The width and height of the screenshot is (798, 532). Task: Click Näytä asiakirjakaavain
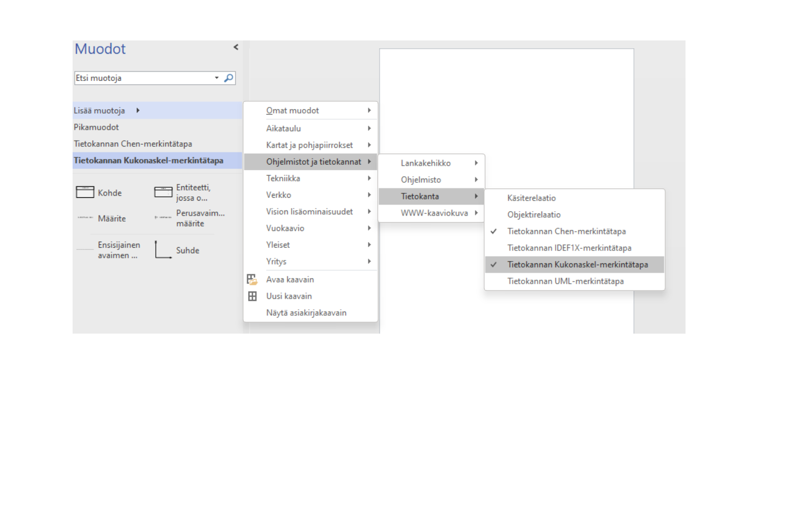306,313
